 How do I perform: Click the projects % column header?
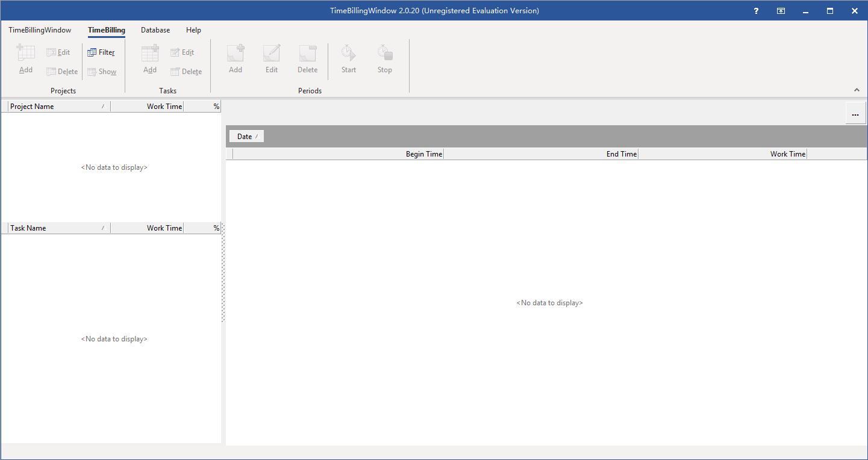(x=202, y=107)
